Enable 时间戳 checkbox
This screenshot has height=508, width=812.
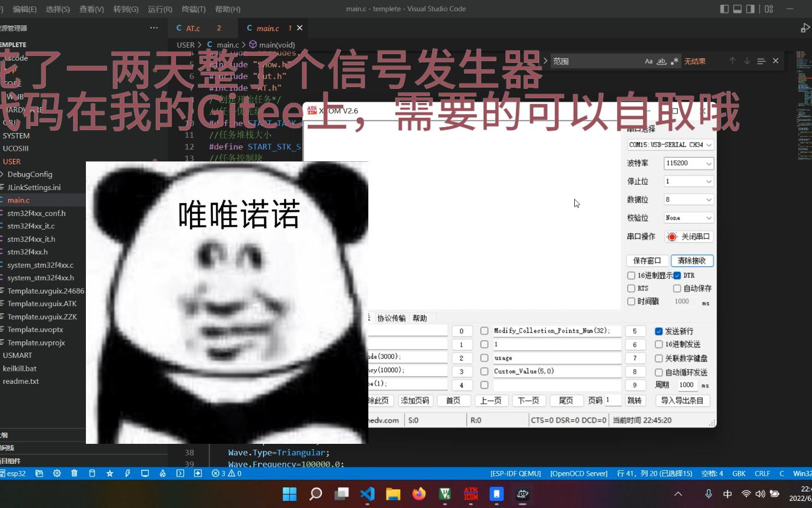point(631,301)
